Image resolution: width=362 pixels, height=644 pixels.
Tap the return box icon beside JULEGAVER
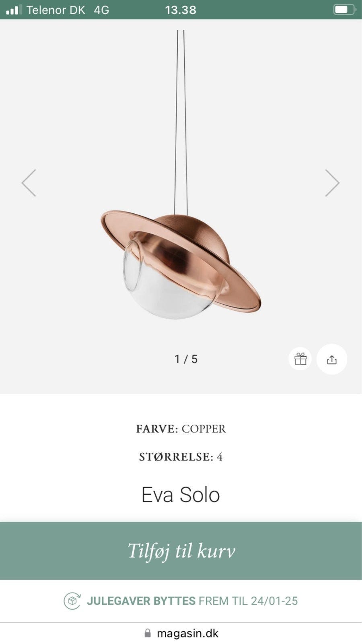(72, 601)
